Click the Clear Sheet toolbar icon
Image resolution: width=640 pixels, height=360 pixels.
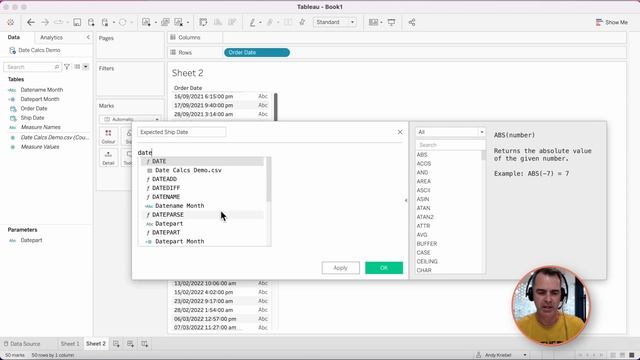click(x=179, y=22)
